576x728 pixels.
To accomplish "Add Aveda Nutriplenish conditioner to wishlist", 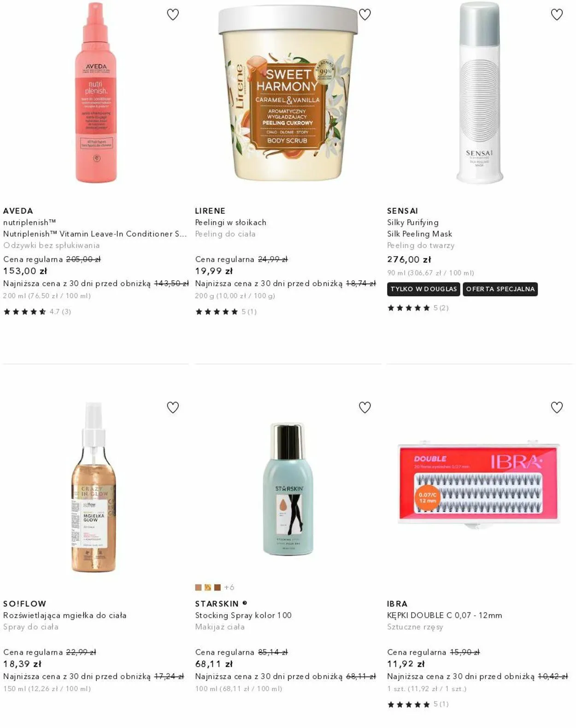I will (x=173, y=15).
